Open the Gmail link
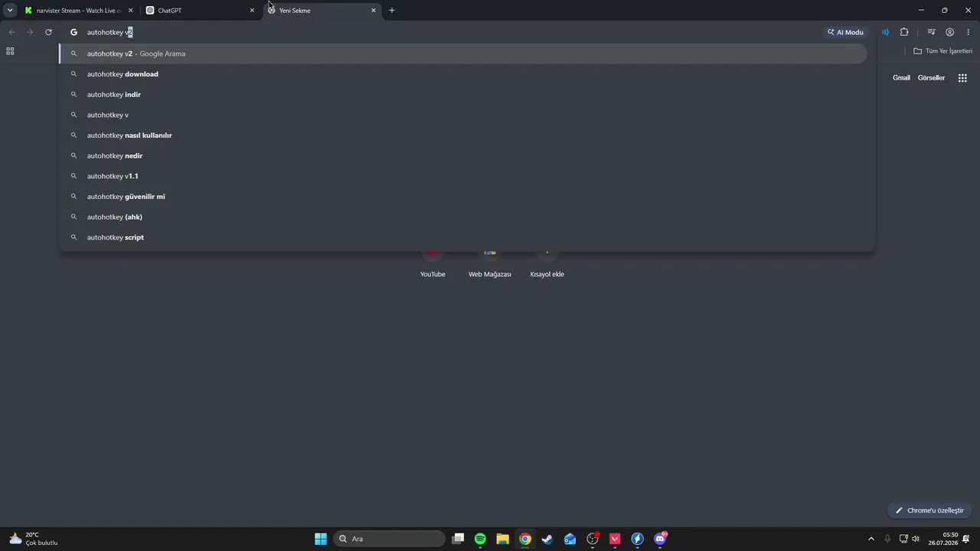Screen dimensions: 980x551 [901, 78]
